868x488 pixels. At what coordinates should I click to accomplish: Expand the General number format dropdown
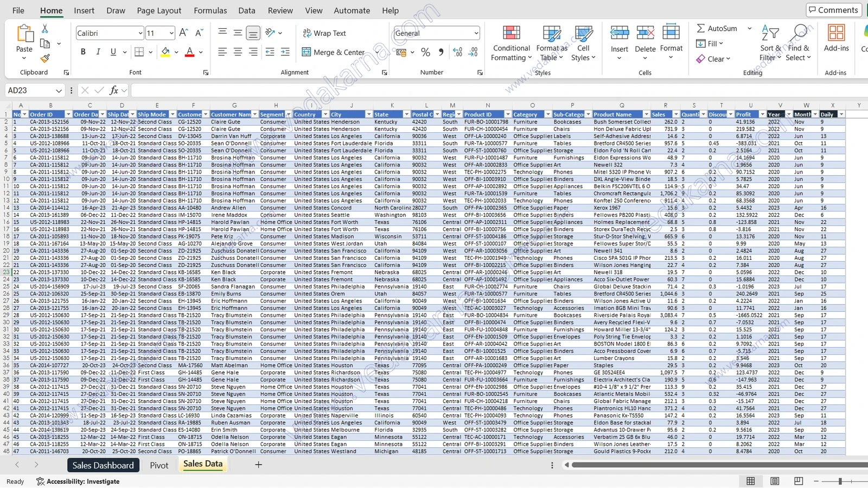[476, 33]
